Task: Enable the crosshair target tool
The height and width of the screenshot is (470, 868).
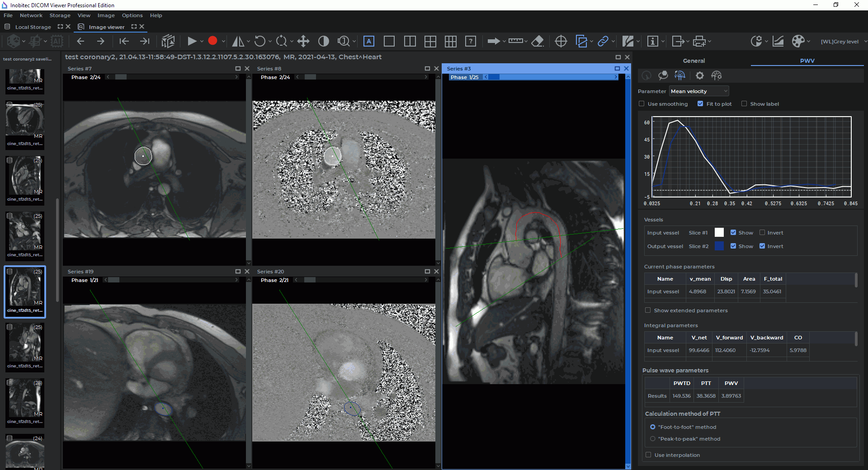Action: [x=561, y=41]
